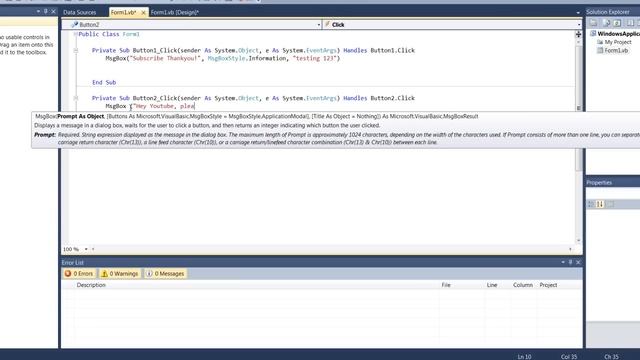Switch to the Data Sources tab
Screen dimensions: 640x360
point(80,13)
